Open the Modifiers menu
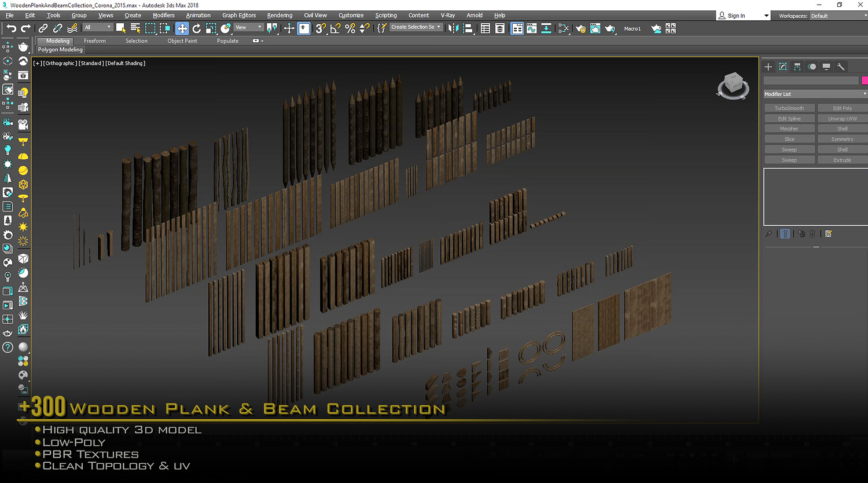The height and width of the screenshot is (483, 868). [x=164, y=16]
